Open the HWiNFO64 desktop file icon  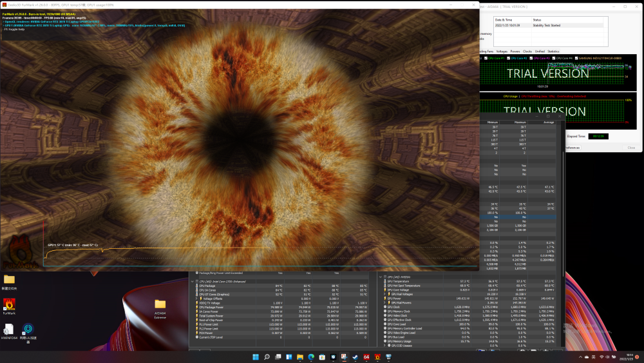9,330
